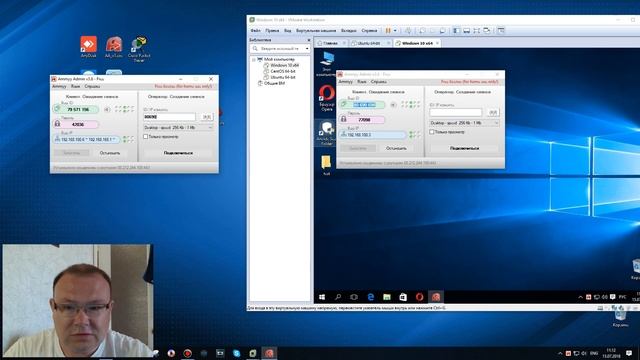
Task: Close the VMware Library panel
Action: tap(309, 40)
